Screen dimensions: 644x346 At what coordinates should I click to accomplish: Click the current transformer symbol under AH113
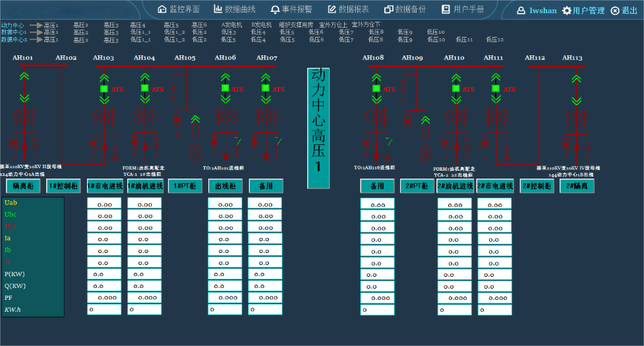click(577, 119)
